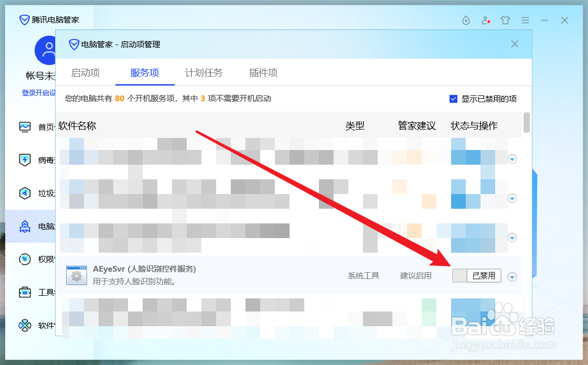The width and height of the screenshot is (588, 365).
Task: Click the 系统工具 type cell
Action: point(364,276)
